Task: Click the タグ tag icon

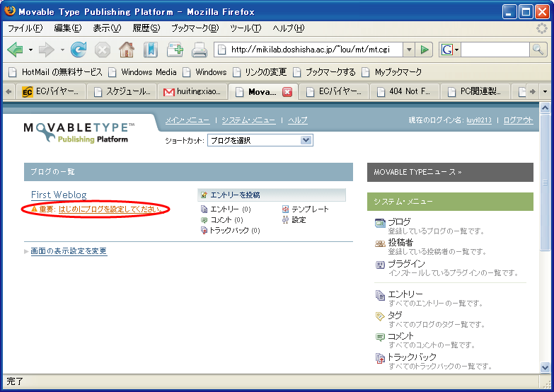Action: coord(380,316)
